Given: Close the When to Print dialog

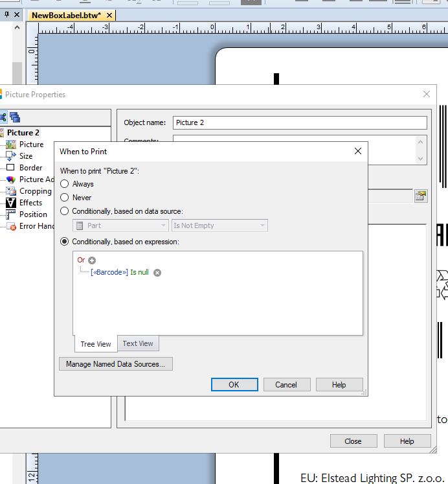Looking at the screenshot, I should (x=358, y=151).
